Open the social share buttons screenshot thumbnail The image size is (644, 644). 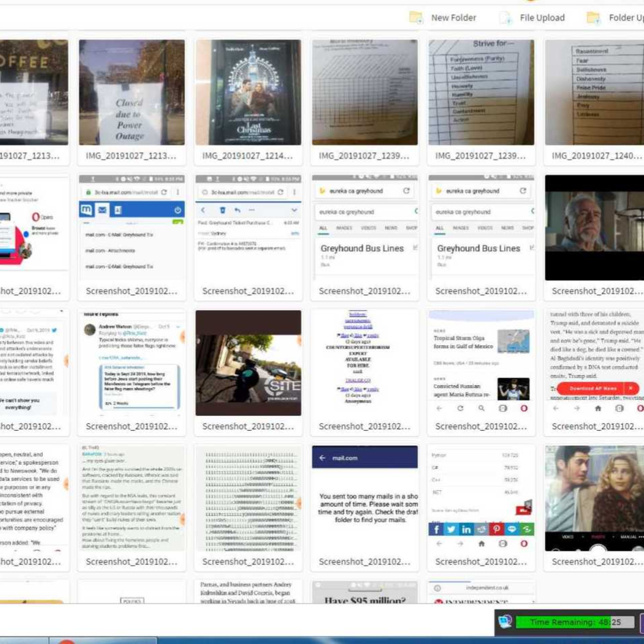click(x=481, y=498)
